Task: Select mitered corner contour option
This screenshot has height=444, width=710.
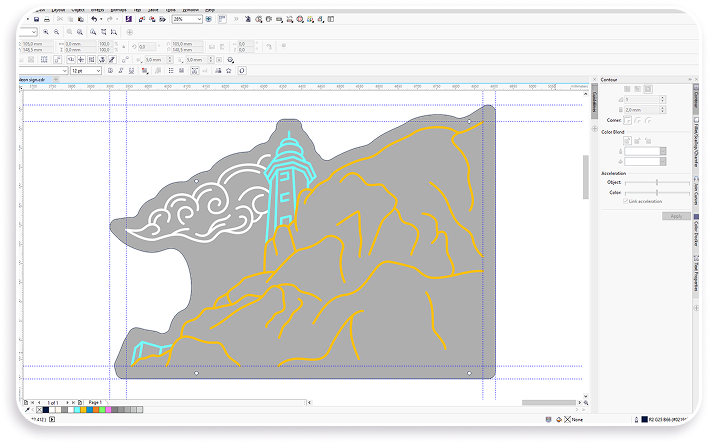Action: click(627, 120)
